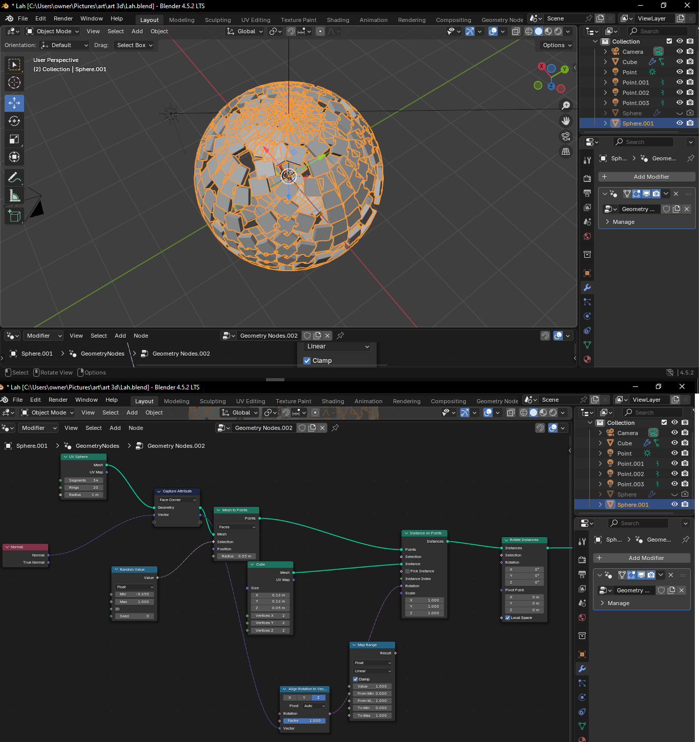Uncheck Local Space in Rotate Instances node
This screenshot has width=700, height=742.
click(x=508, y=617)
